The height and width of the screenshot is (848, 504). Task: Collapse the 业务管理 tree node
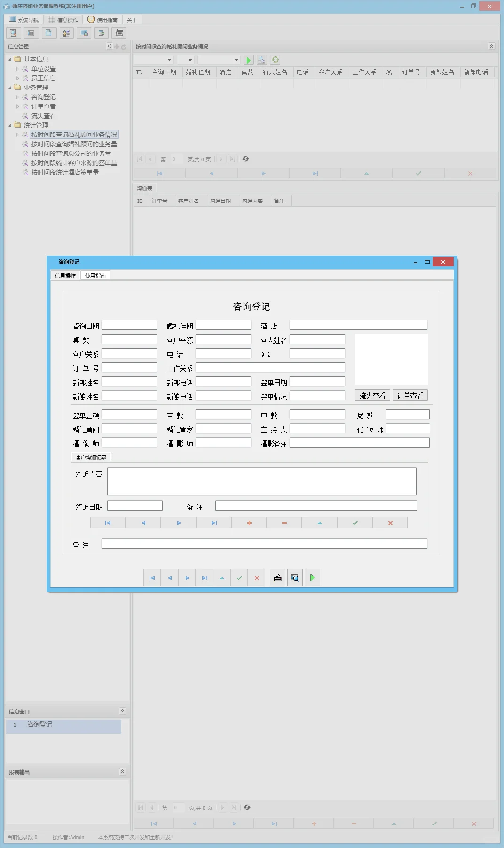click(10, 88)
